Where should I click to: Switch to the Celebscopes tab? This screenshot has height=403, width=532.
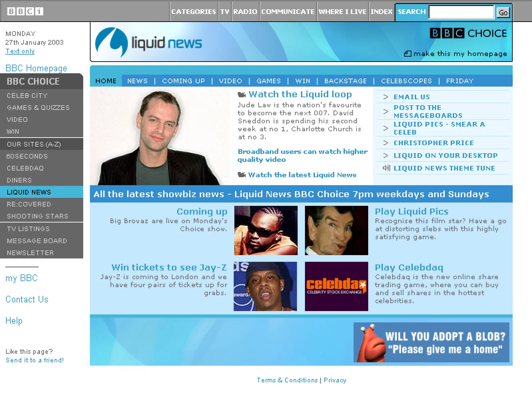[406, 81]
